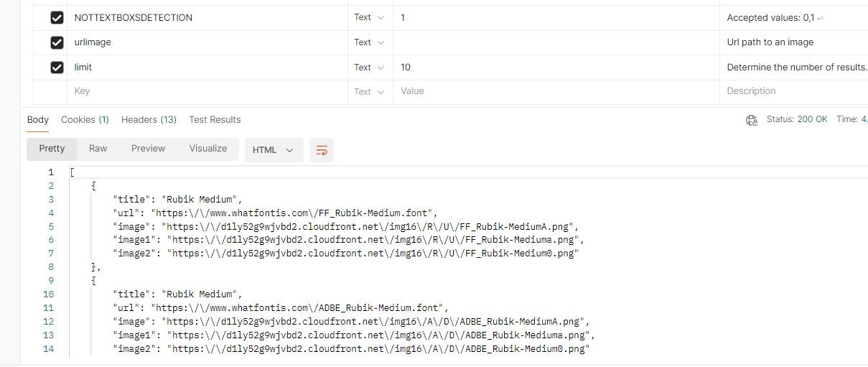Viewport: 868px width, 367px height.
Task: Open type dropdown for limit row
Action: coord(369,67)
